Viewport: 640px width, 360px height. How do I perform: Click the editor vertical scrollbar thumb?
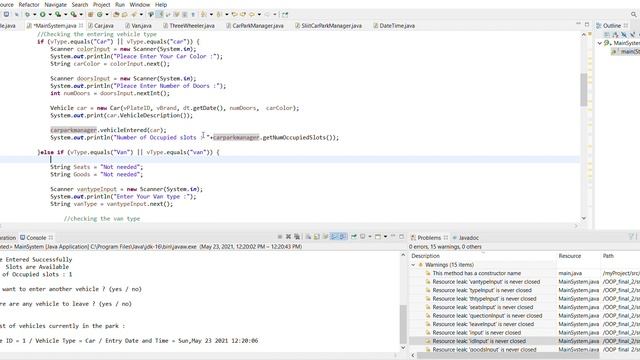pos(584,90)
